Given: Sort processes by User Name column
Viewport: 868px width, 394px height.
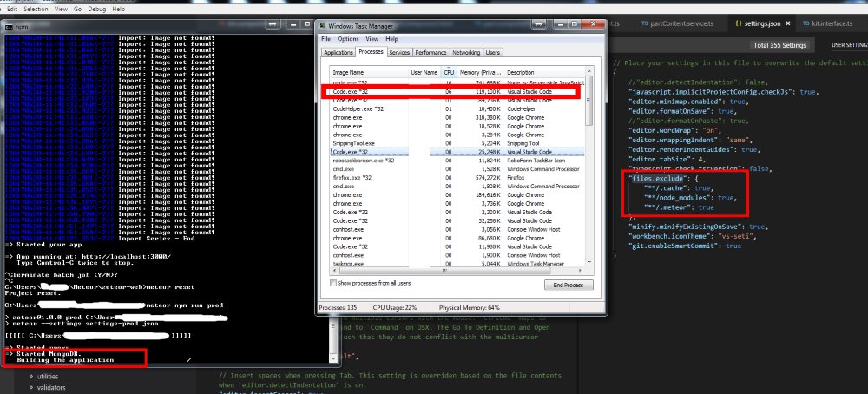Looking at the screenshot, I should click(x=424, y=73).
